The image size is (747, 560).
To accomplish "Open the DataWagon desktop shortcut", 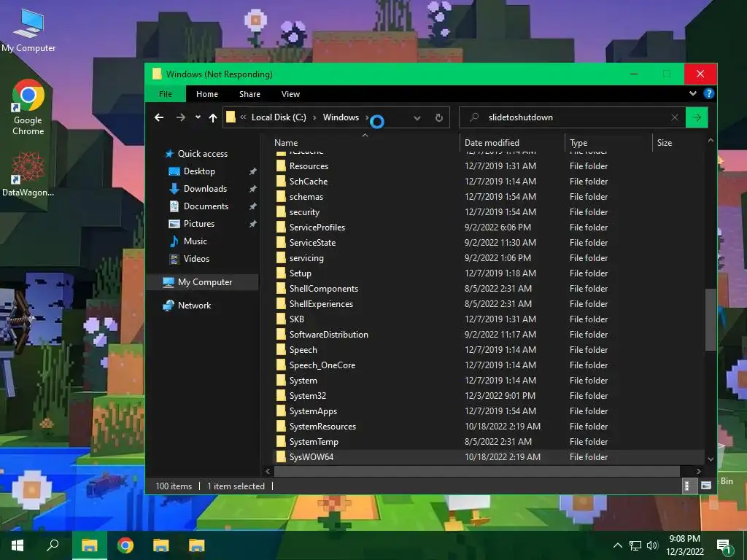I will coord(28,174).
